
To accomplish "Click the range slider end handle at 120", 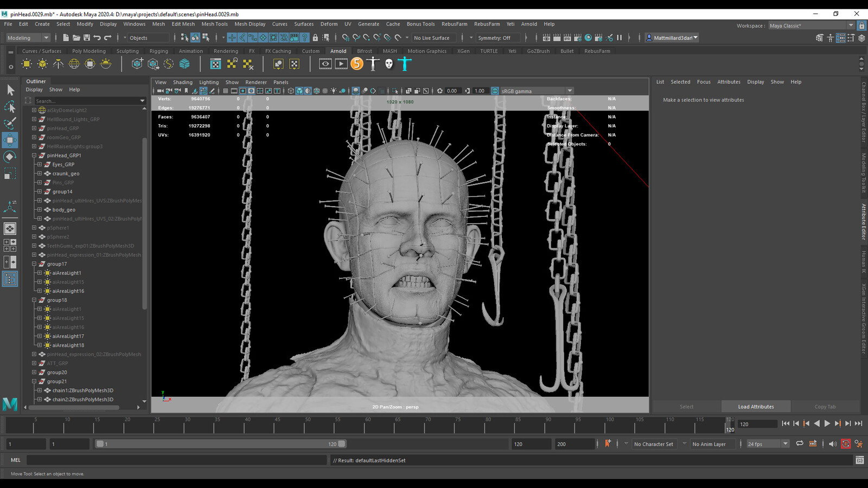I will tap(342, 444).
